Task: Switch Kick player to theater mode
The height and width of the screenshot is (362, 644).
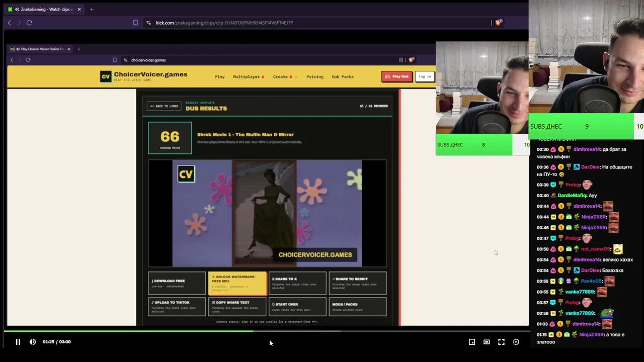Action: (x=487, y=342)
